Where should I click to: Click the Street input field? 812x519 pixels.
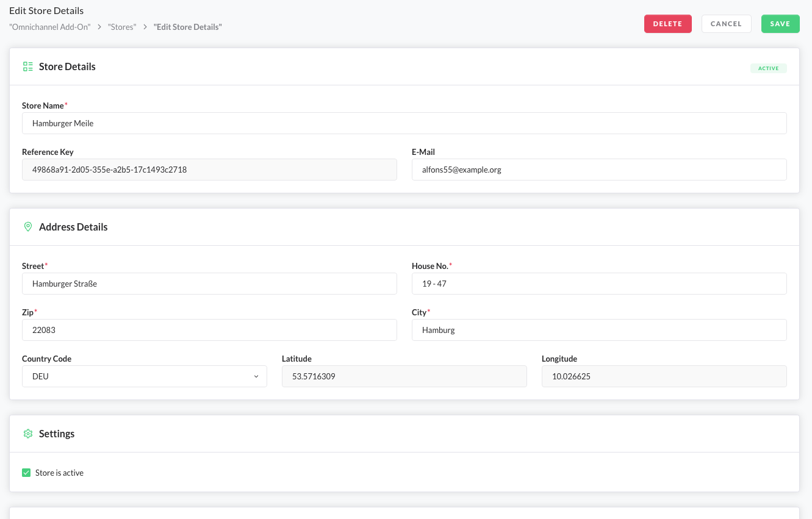(209, 284)
